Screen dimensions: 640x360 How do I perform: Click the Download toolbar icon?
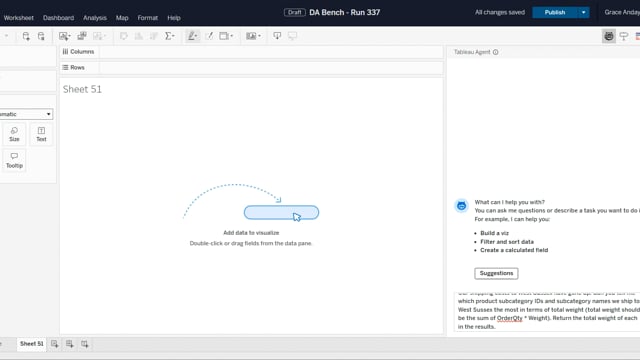[277, 36]
